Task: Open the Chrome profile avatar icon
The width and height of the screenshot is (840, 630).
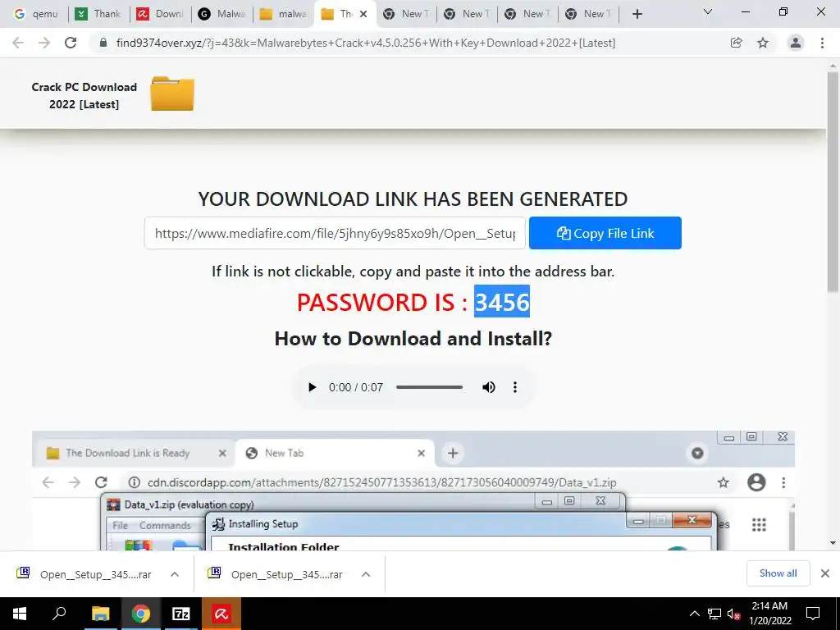Action: pyautogui.click(x=796, y=43)
